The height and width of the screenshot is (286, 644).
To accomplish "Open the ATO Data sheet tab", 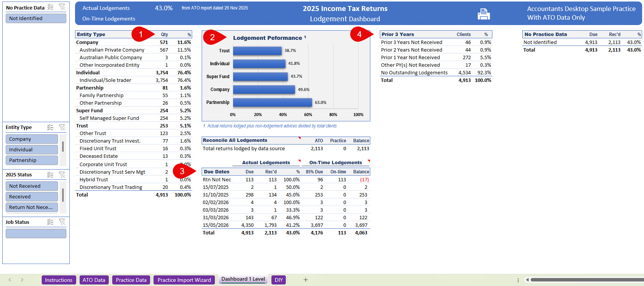I will (94, 280).
